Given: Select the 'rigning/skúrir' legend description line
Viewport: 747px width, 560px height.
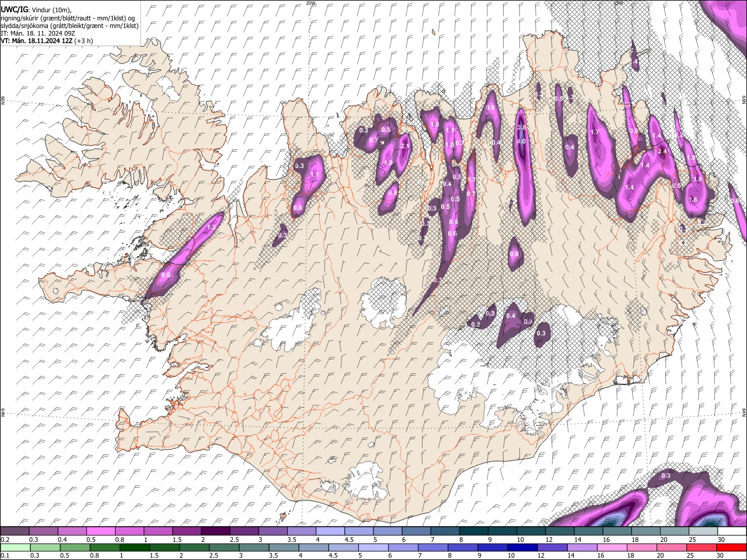Looking at the screenshot, I should [x=68, y=18].
